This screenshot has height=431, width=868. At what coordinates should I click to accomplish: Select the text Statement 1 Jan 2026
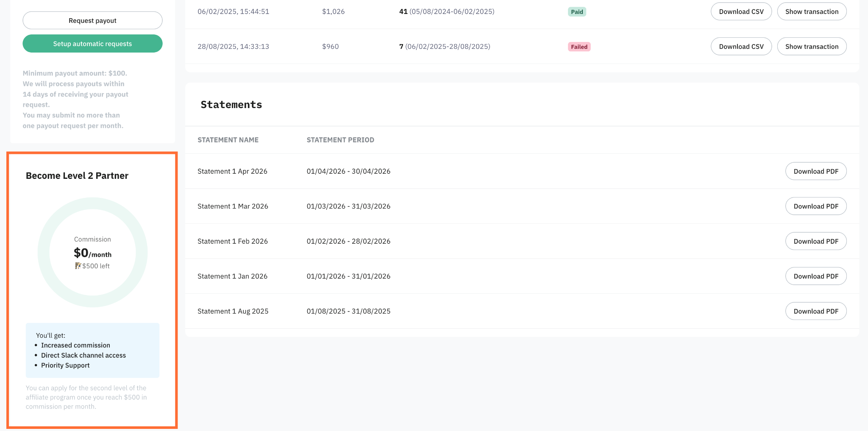pos(232,276)
